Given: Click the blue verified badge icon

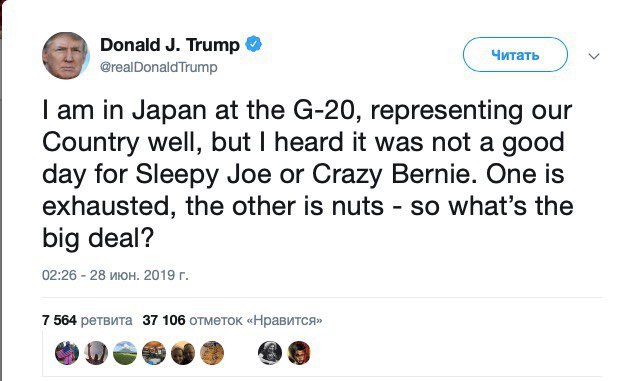Looking at the screenshot, I should coord(254,44).
